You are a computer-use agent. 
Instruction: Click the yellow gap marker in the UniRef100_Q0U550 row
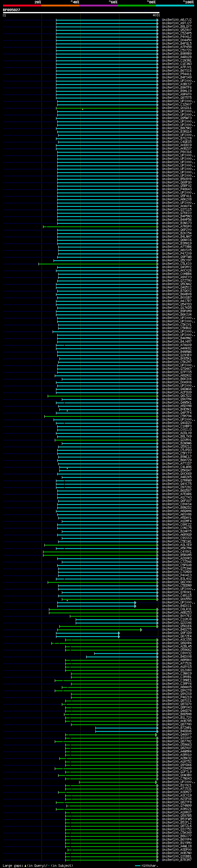pos(67,600)
